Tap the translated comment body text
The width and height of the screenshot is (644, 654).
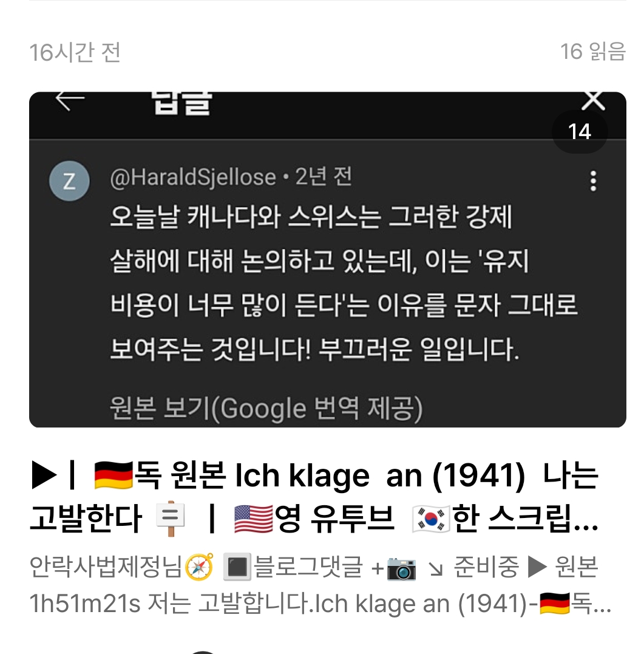click(344, 283)
